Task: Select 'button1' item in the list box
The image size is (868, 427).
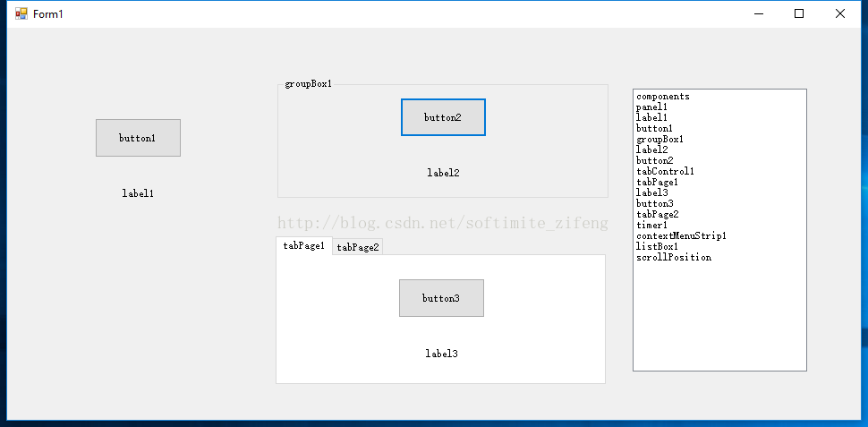Action: [719, 129]
